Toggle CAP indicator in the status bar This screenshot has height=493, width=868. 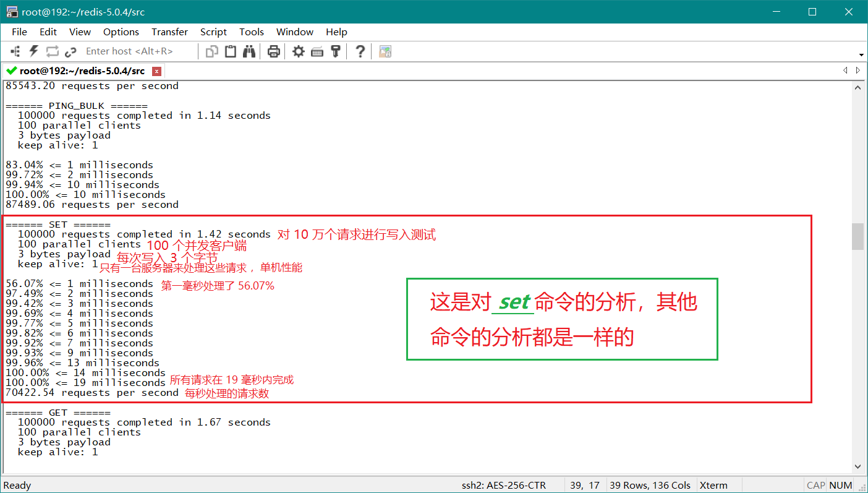tap(815, 485)
